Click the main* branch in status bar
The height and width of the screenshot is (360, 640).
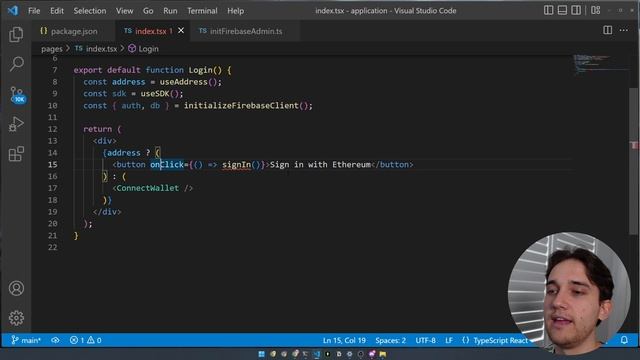click(x=26, y=340)
